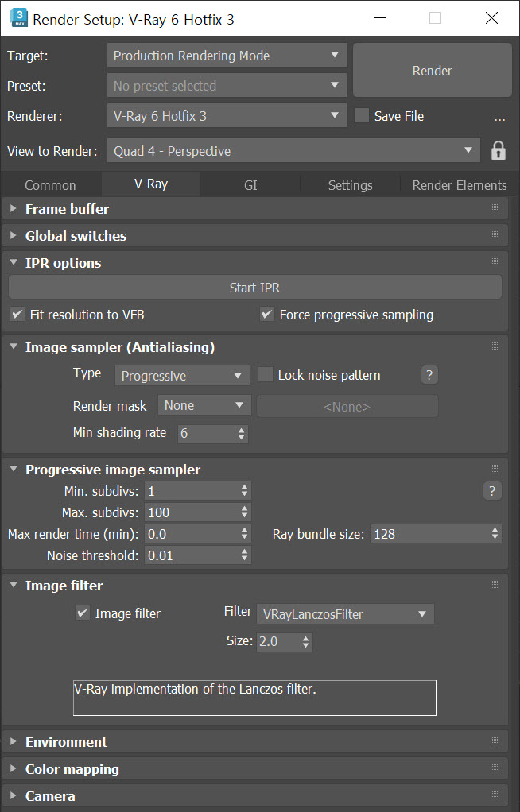Click the Max render time value field
520x812 pixels.
pos(192,534)
